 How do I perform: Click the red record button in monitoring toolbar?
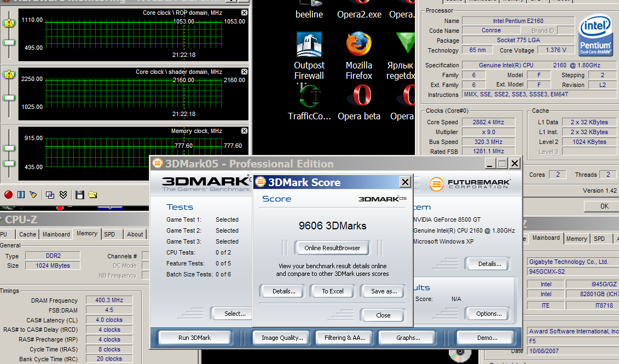tap(8, 195)
